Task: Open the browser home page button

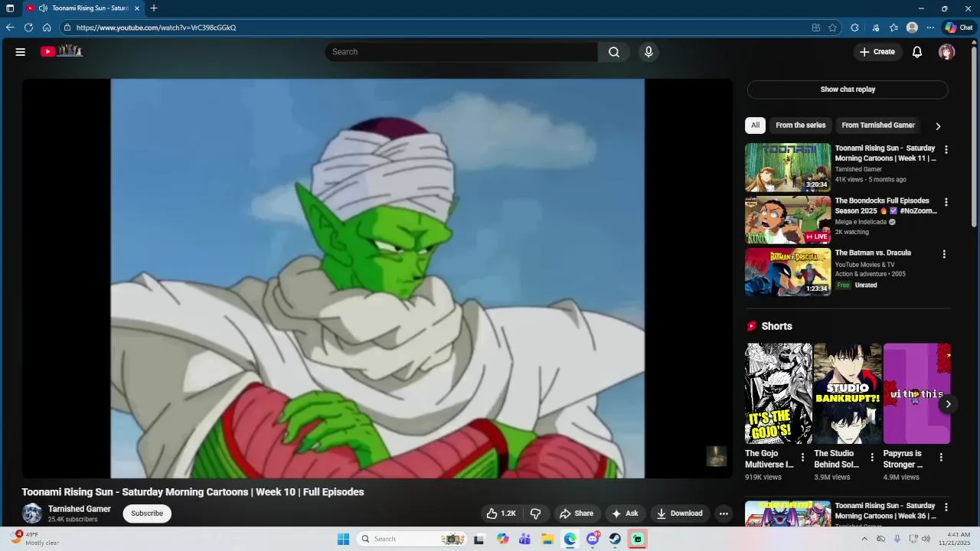Action: [47, 28]
